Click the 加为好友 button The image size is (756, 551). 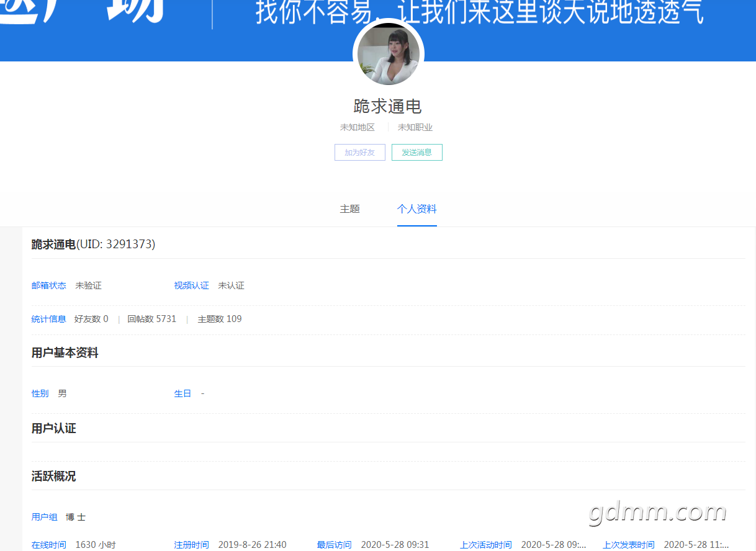(x=360, y=152)
